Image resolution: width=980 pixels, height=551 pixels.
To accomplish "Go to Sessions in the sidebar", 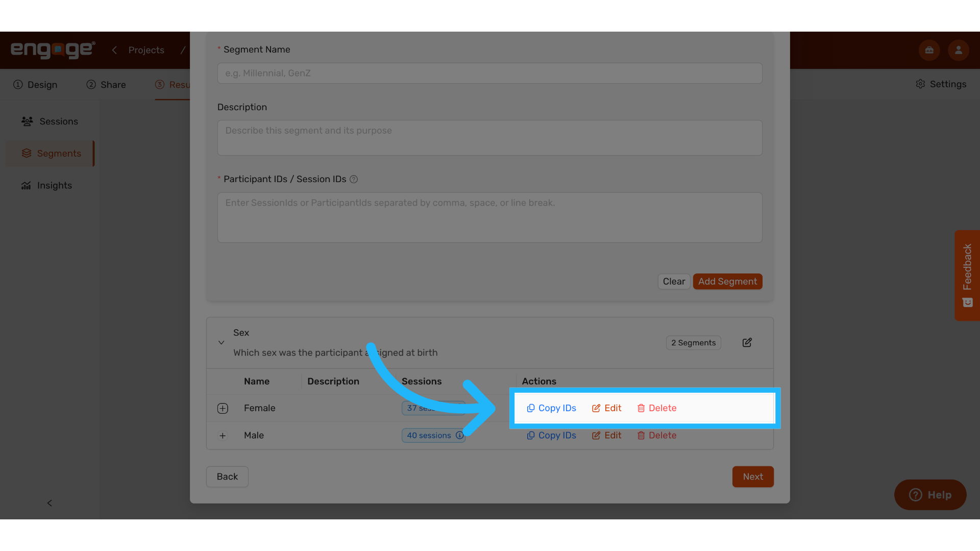I will click(50, 121).
